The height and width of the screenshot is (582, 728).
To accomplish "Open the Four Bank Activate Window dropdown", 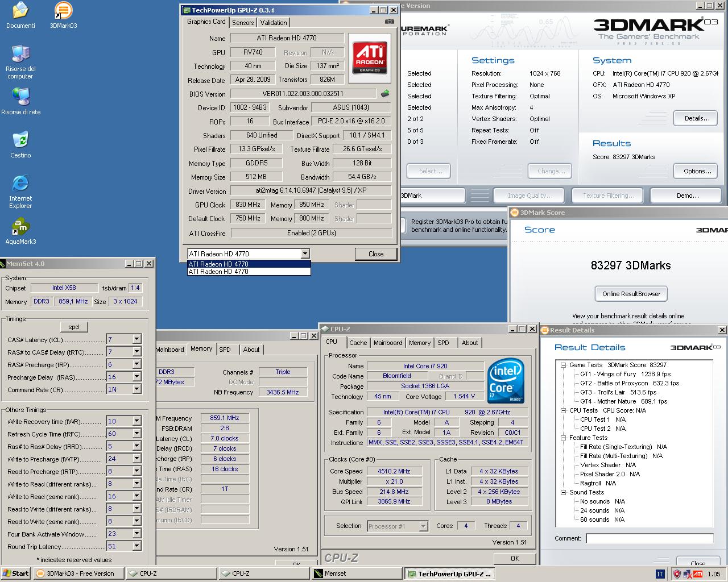I will click(x=136, y=534).
